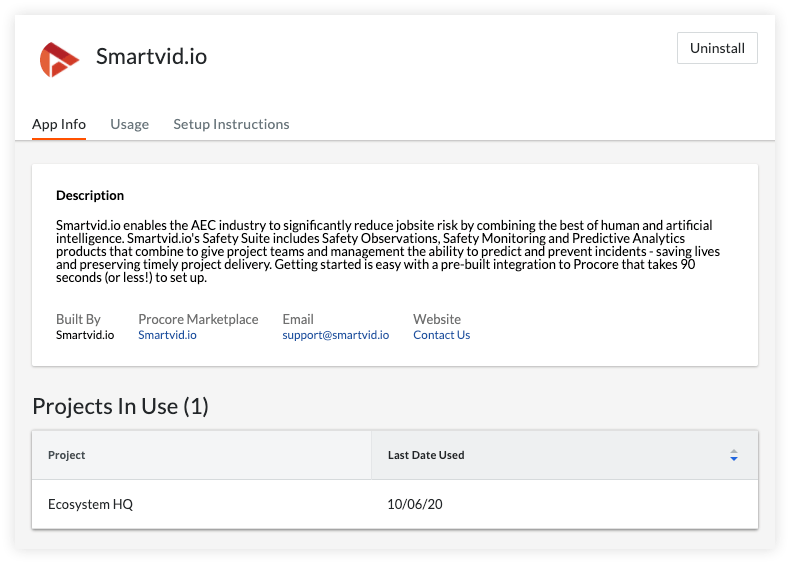Click the Website field label
Image resolution: width=790 pixels, height=564 pixels.
[437, 319]
